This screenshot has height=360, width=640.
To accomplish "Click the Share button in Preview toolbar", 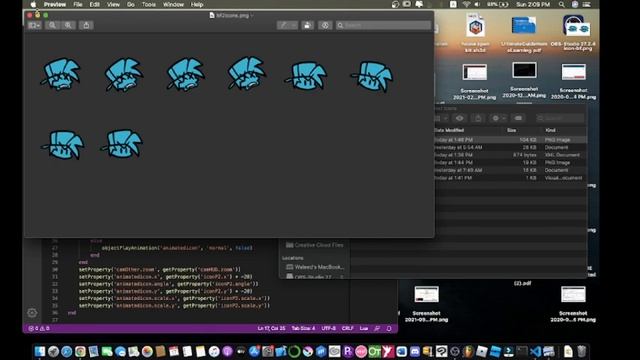I will coord(86,25).
